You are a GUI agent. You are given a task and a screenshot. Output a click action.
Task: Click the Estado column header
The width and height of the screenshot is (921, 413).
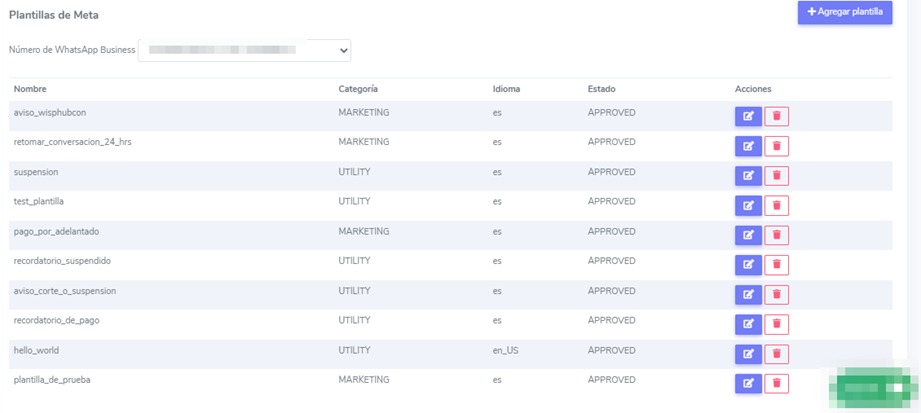pyautogui.click(x=602, y=89)
